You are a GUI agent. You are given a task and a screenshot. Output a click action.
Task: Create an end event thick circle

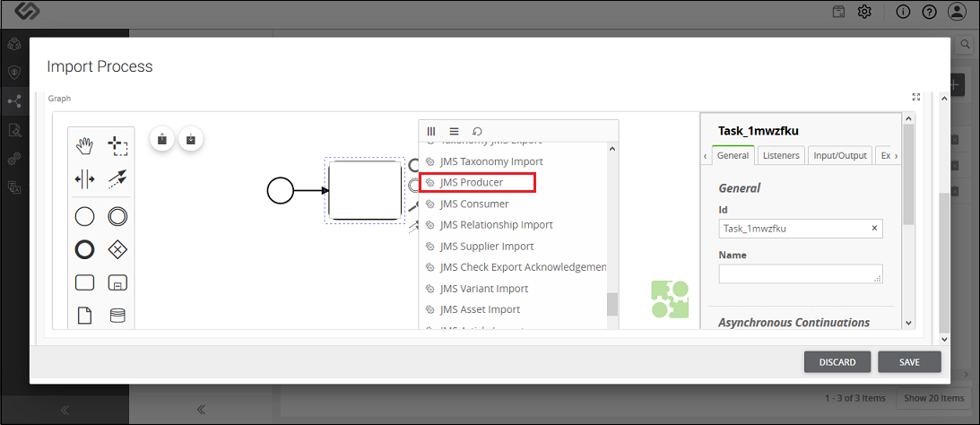coord(84,250)
